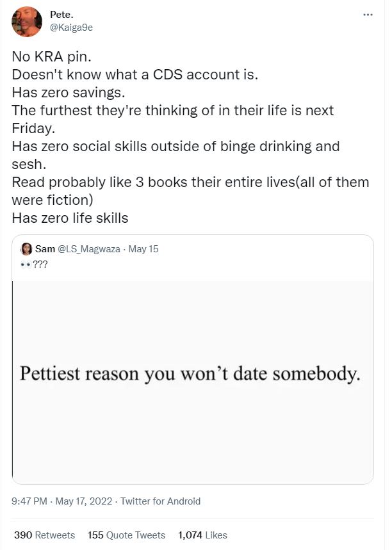392x550 pixels.
Task: Click the "Sam" name in quoted tweet
Action: (45, 249)
